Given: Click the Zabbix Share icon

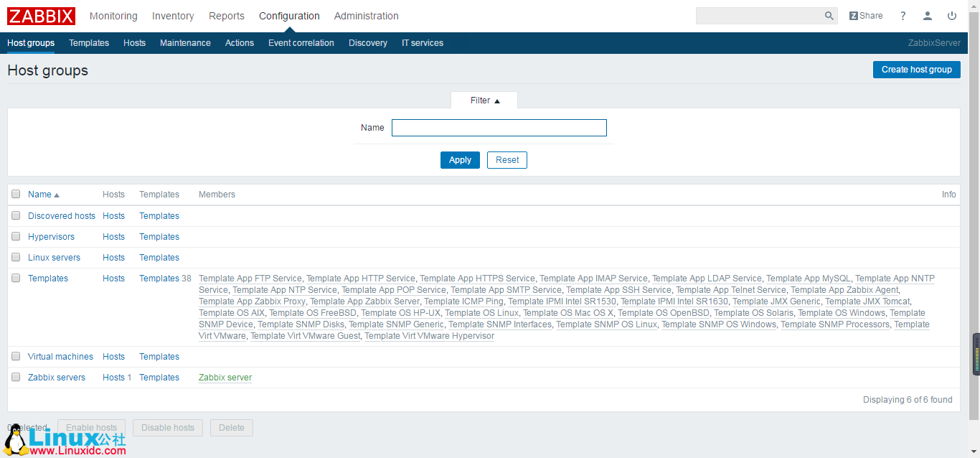Looking at the screenshot, I should tap(865, 15).
